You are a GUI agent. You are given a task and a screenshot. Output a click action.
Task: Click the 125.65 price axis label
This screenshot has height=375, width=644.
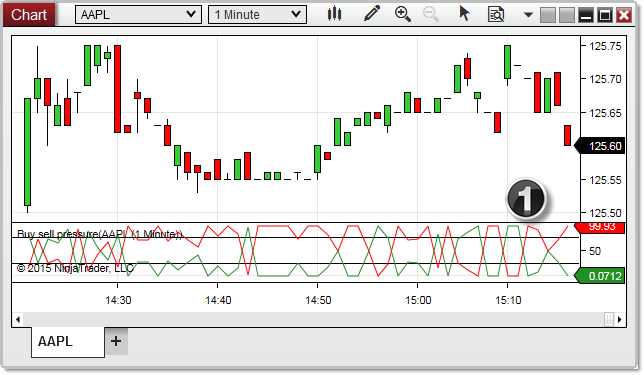pyautogui.click(x=605, y=113)
